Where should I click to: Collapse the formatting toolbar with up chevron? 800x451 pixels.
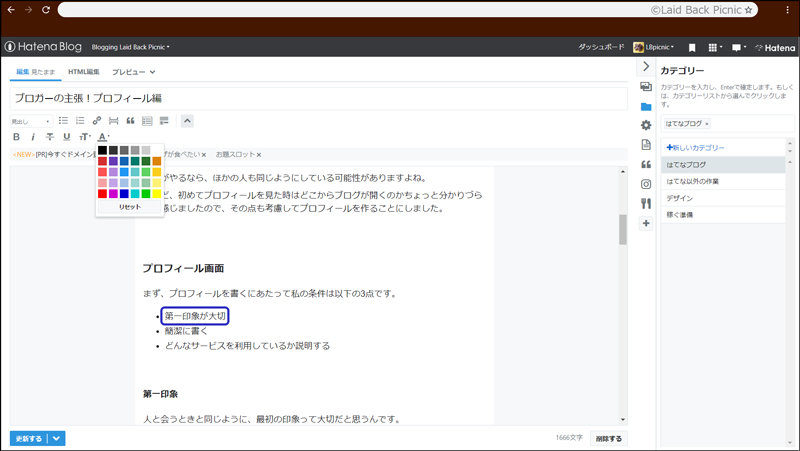(187, 121)
